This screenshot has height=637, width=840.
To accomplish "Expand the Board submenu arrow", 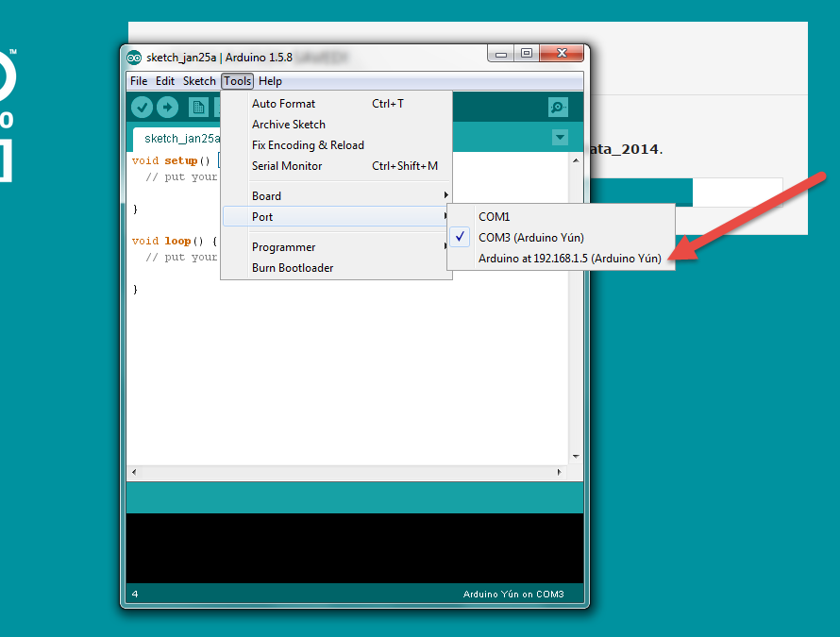I will (445, 195).
